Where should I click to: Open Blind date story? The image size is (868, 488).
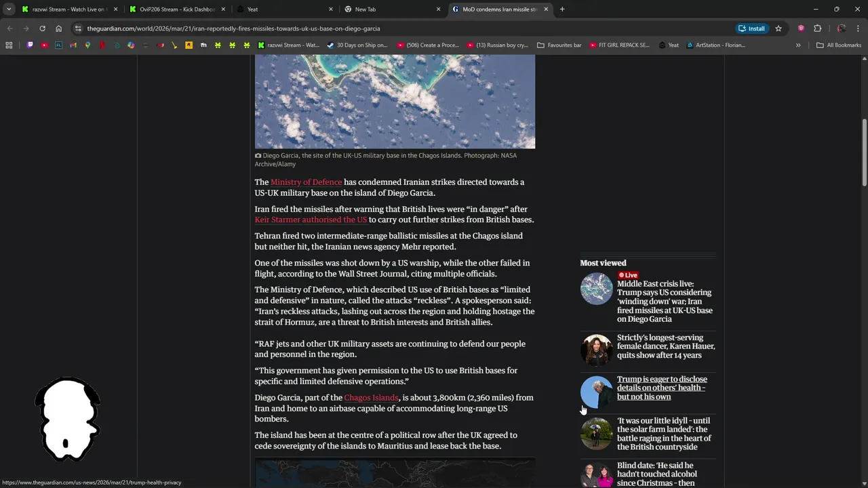point(656,474)
